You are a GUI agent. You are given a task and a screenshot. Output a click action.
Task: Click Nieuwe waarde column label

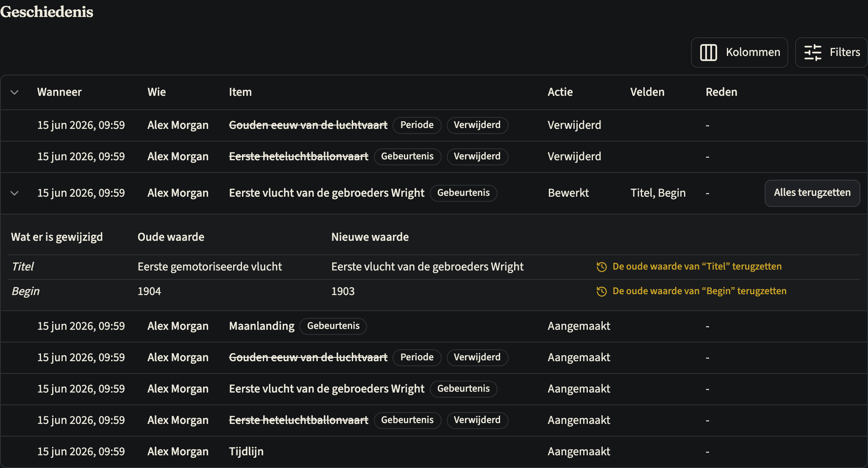pyautogui.click(x=370, y=237)
